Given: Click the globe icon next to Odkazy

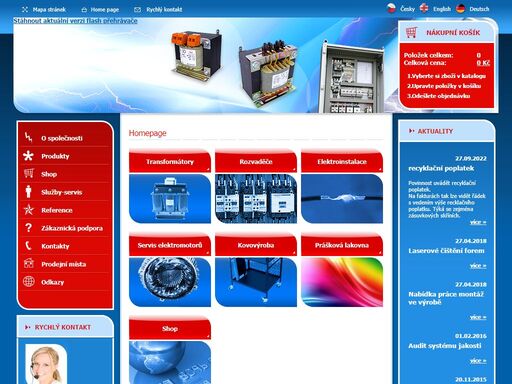Looking at the screenshot, I should coord(29,281).
